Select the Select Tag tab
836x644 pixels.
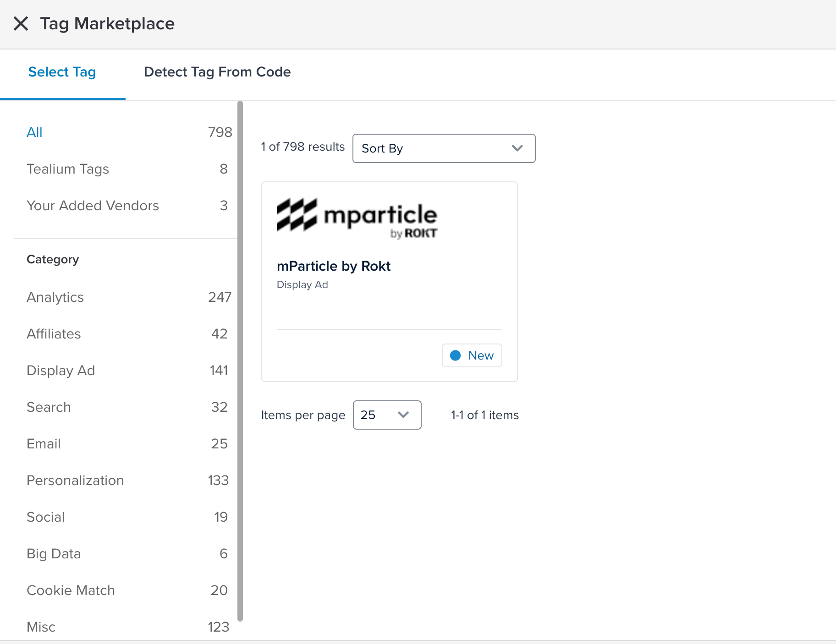click(x=62, y=72)
